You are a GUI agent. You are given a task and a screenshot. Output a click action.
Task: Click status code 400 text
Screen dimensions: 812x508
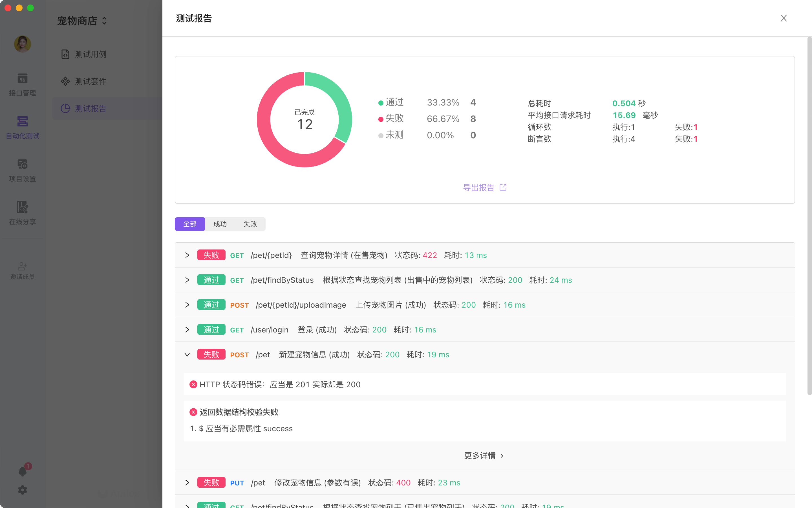pyautogui.click(x=403, y=483)
